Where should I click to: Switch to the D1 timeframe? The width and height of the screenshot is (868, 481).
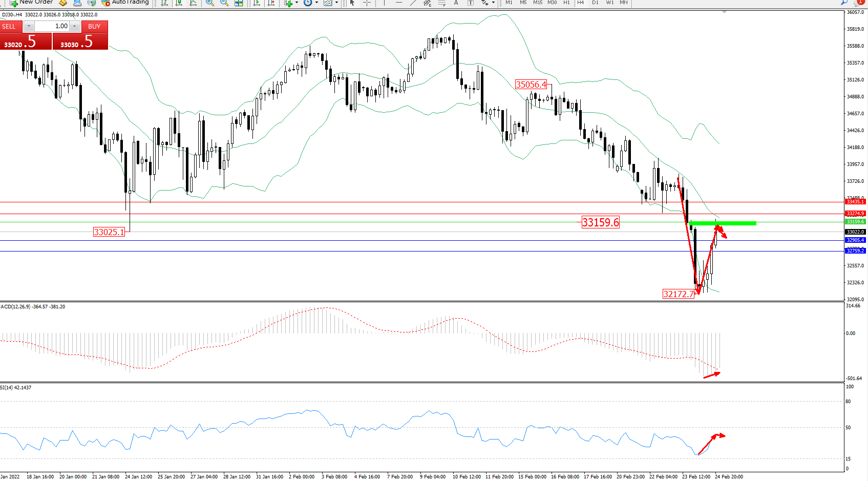pyautogui.click(x=595, y=3)
